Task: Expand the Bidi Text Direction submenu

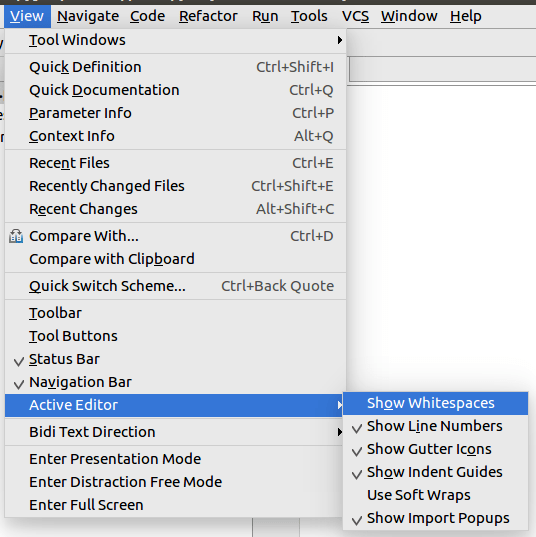Action: pos(175,432)
